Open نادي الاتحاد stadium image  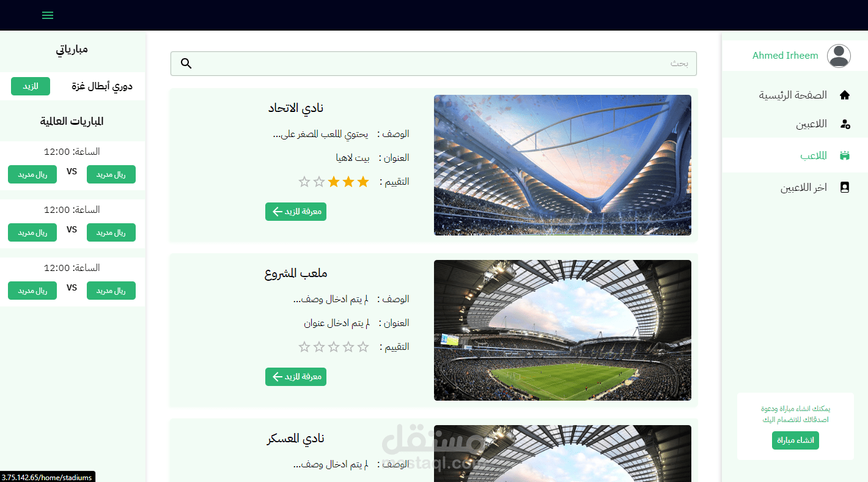[562, 165]
